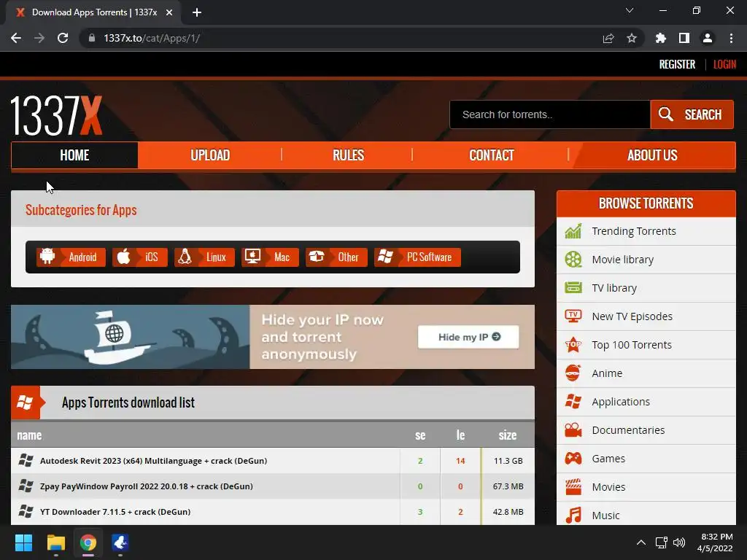Go back with the browser back arrow
Image resolution: width=747 pixels, height=560 pixels.
pyautogui.click(x=16, y=38)
